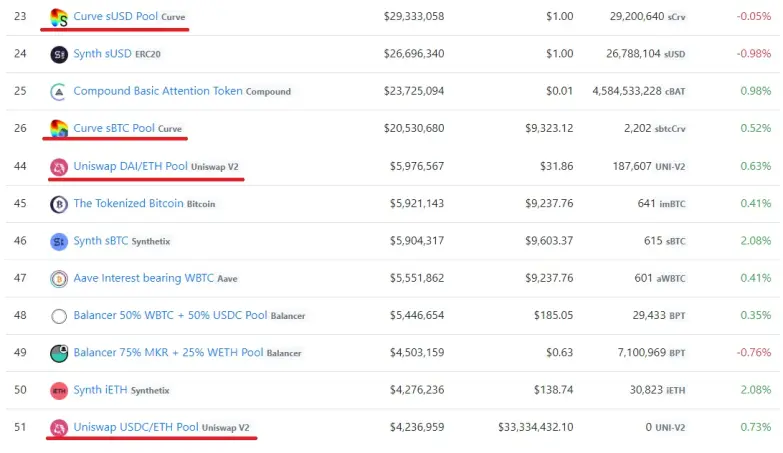Select the $5,551,862 market cap value
Screen dimensions: 783x453
417,278
